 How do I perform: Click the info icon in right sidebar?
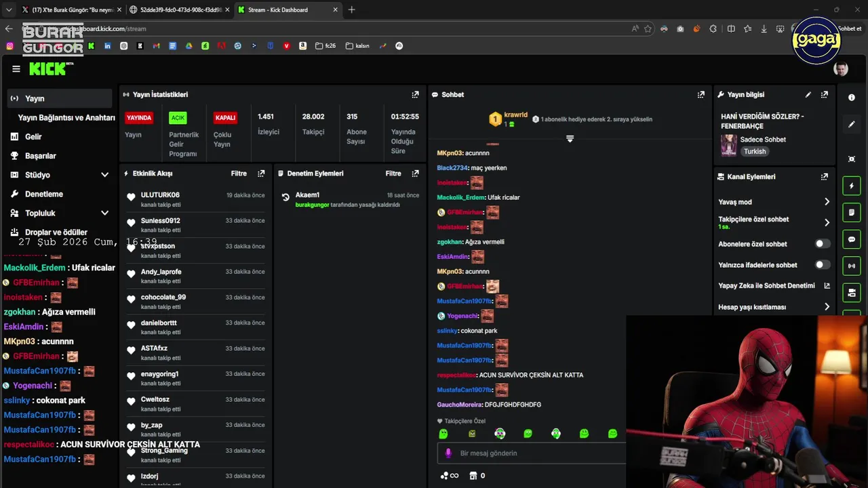point(852,98)
